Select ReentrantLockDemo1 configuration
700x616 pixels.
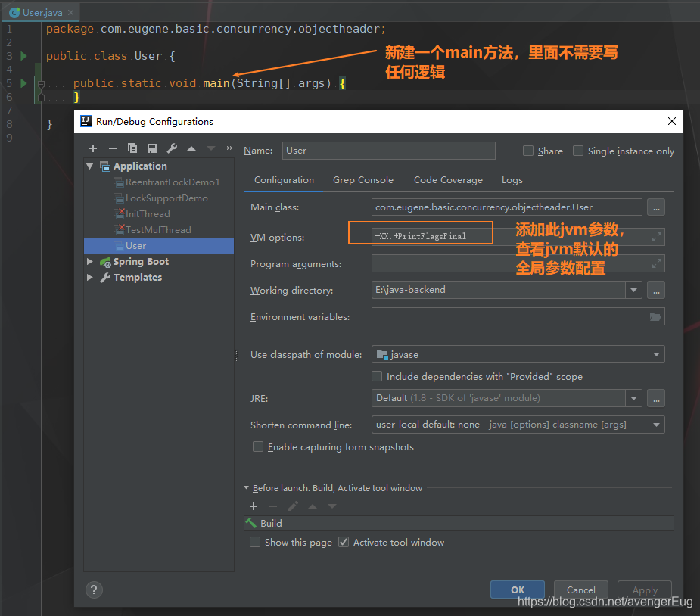(x=166, y=182)
